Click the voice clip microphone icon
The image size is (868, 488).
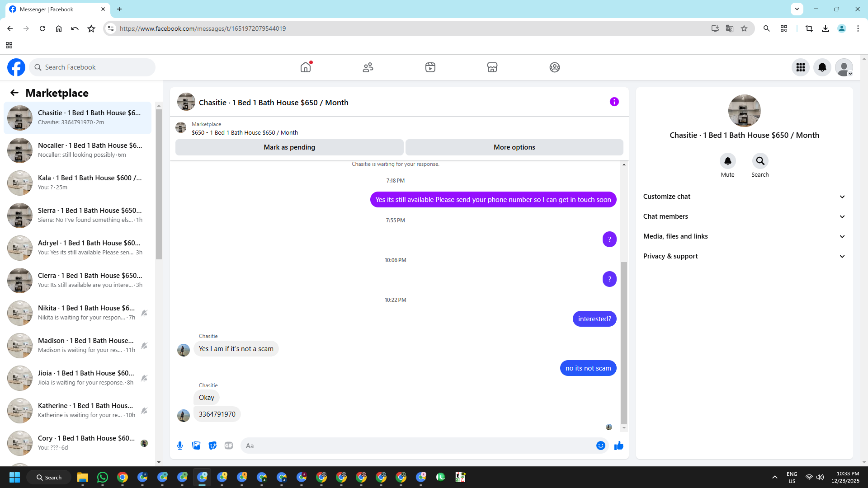(x=180, y=446)
